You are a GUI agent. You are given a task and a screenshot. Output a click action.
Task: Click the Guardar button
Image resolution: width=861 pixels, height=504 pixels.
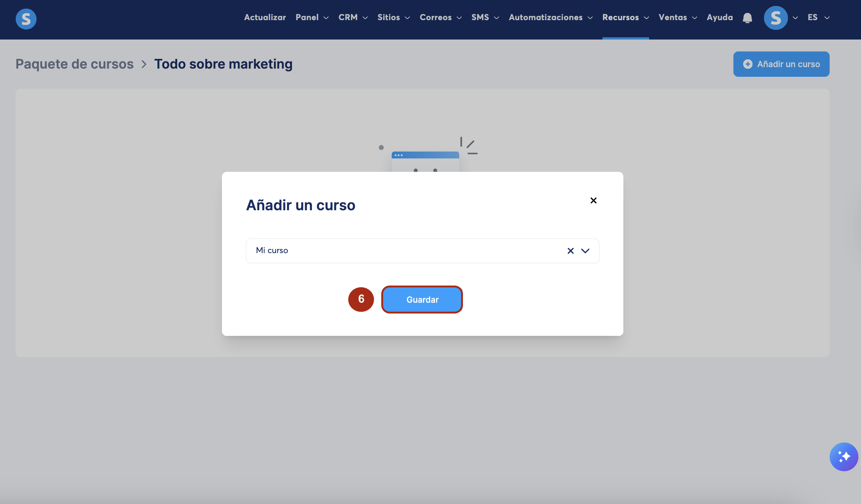(422, 300)
